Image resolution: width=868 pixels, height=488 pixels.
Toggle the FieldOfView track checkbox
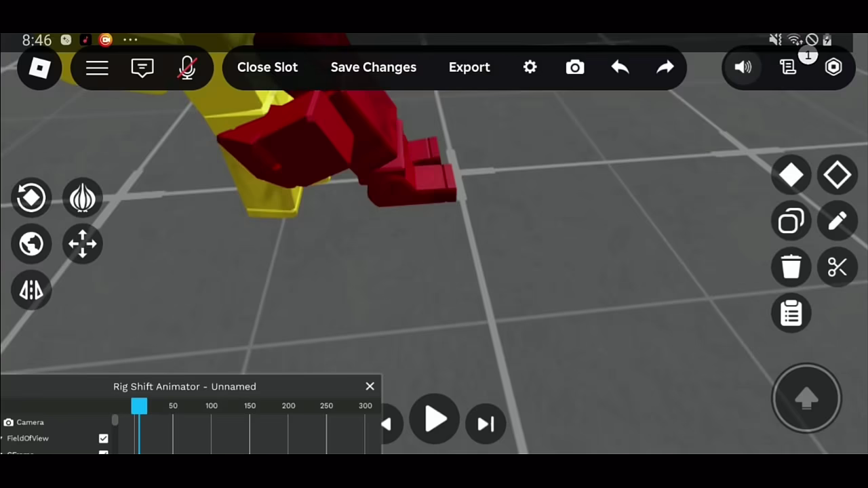tap(103, 439)
